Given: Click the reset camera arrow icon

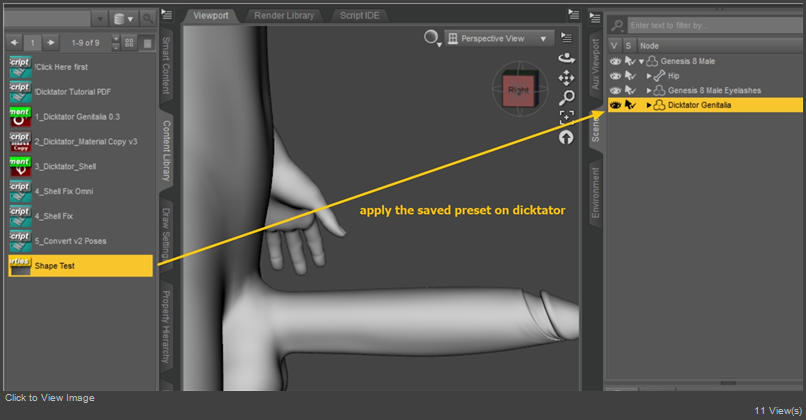Looking at the screenshot, I should click(x=566, y=137).
